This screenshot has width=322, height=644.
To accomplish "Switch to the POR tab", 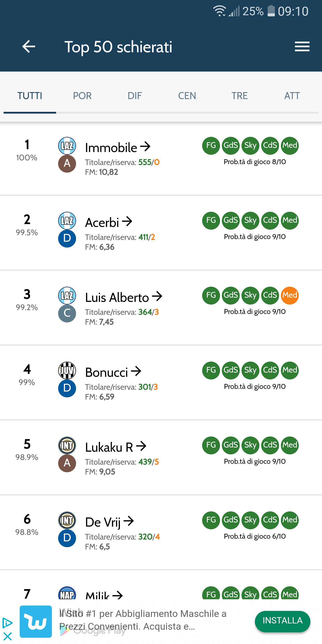I will click(x=82, y=96).
